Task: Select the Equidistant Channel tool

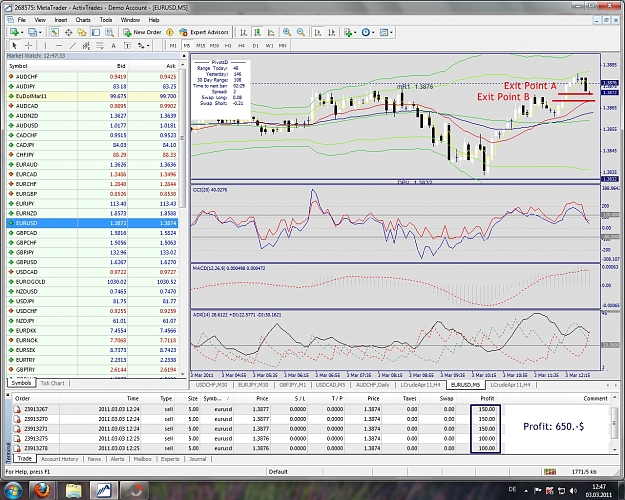Action: 86,45
